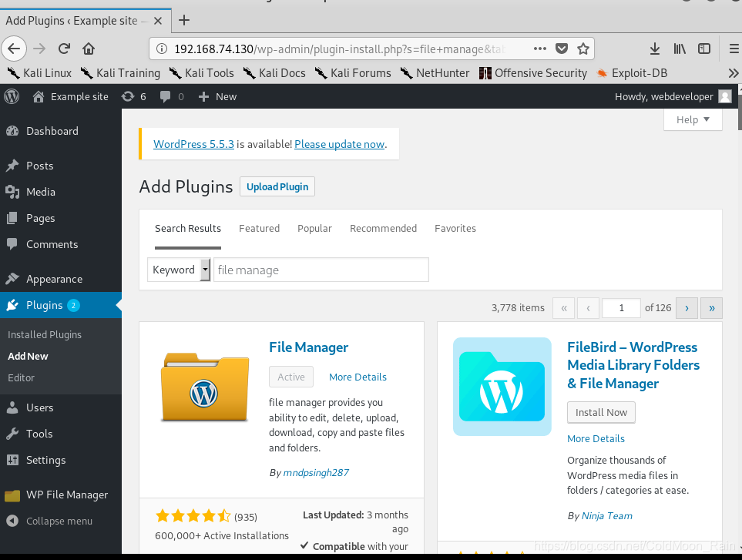Expand the Help dropdown tab
This screenshot has width=742, height=560.
693,119
